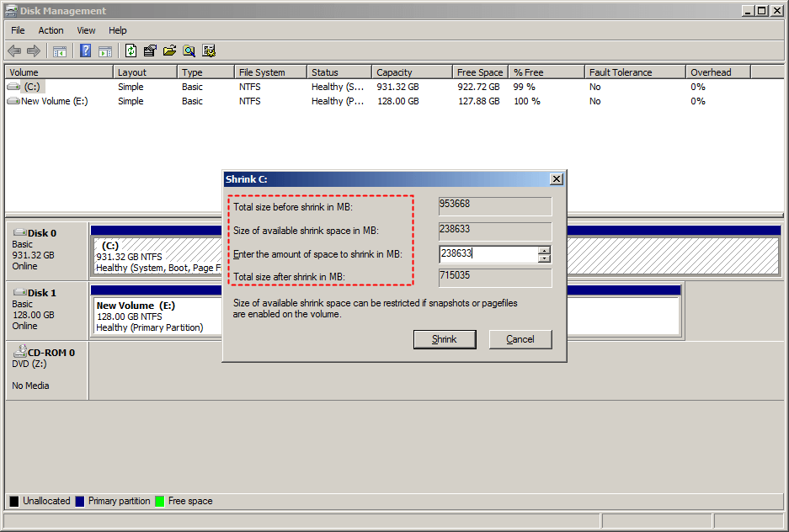
Task: Open the Help menu
Action: (118, 30)
